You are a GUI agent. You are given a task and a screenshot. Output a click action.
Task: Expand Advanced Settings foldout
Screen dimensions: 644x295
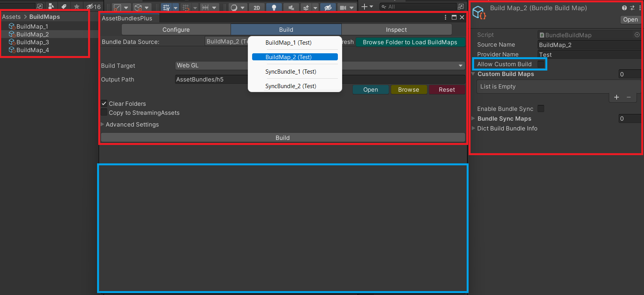pos(103,124)
